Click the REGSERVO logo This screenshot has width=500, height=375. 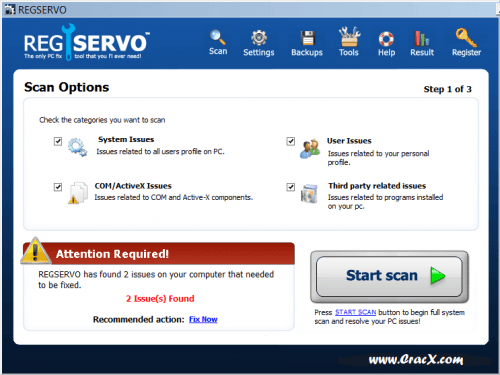click(x=87, y=42)
